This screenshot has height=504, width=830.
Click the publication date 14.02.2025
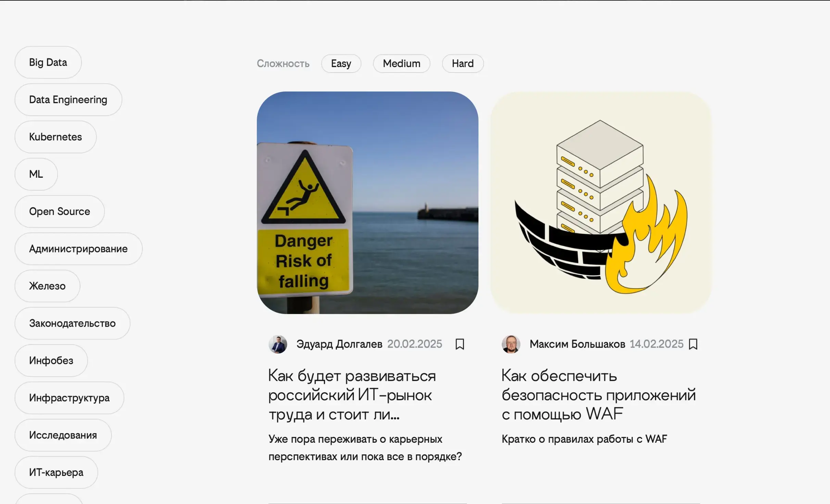coord(656,344)
